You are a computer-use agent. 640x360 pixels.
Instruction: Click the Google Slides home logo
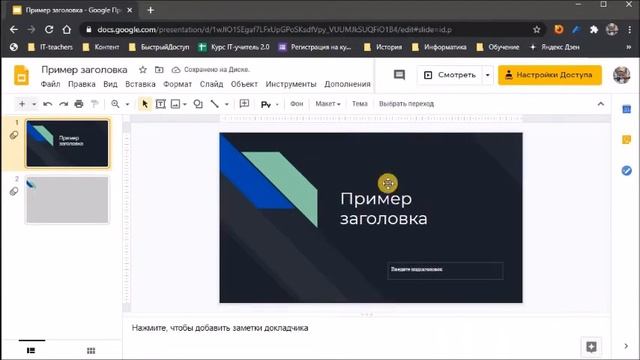[21, 76]
